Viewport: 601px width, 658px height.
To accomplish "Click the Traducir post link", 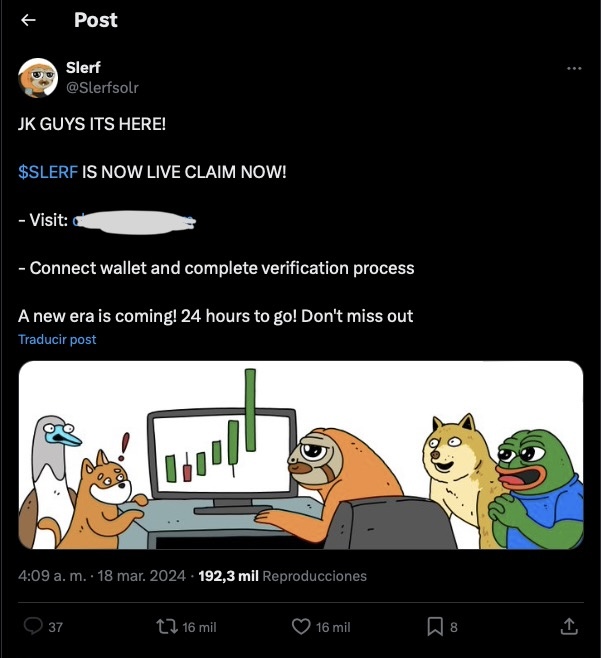I will [x=57, y=340].
